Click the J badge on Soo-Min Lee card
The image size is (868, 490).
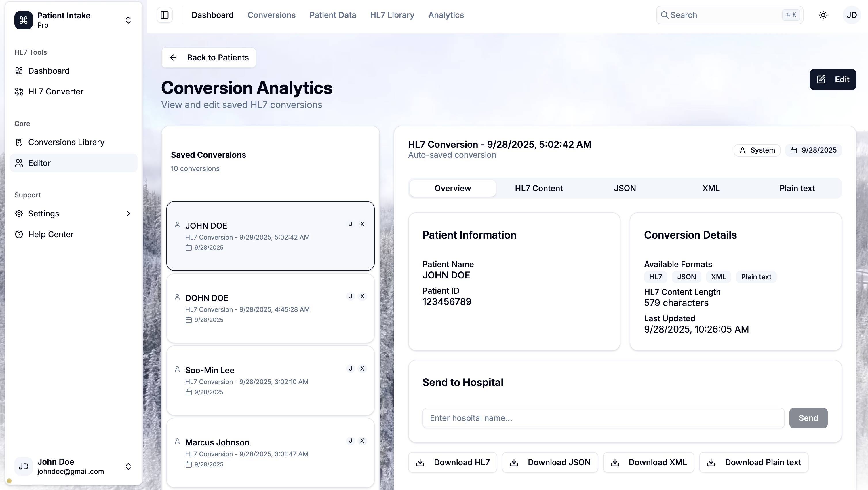(x=351, y=369)
